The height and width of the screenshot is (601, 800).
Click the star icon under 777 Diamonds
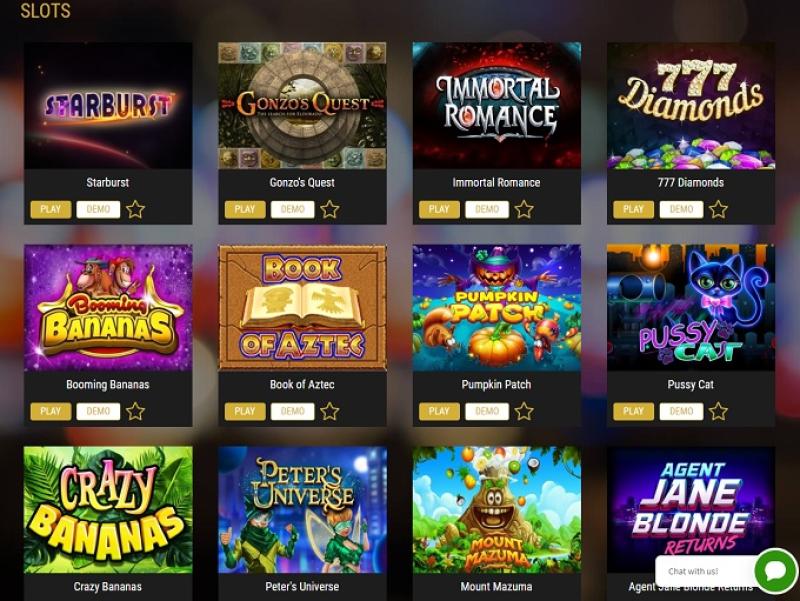click(x=718, y=209)
